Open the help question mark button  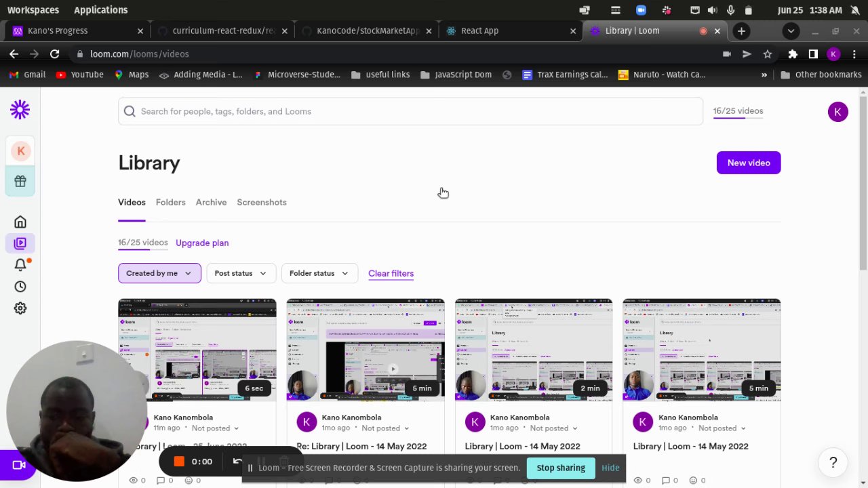click(833, 463)
